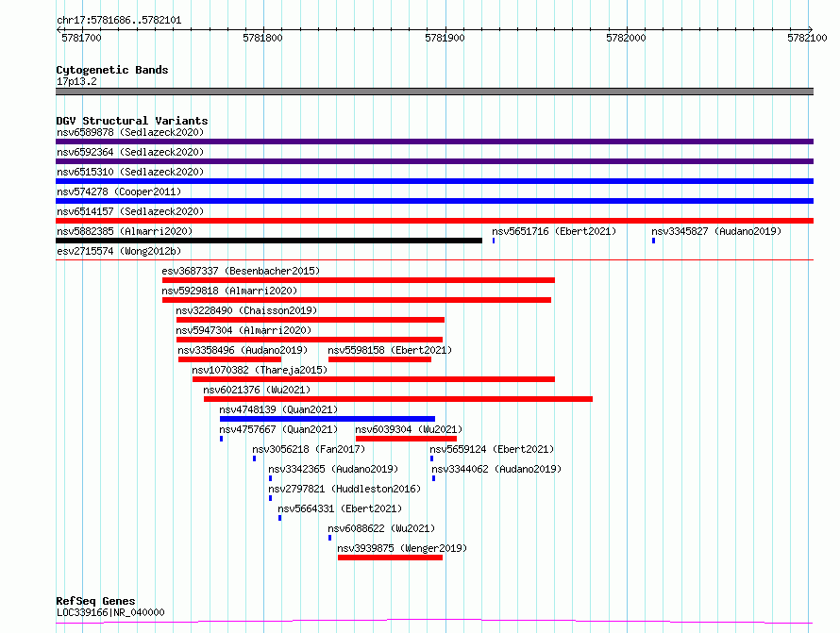The image size is (840, 633).
Task: Open the LOC339166|NR_040000 gene label
Action: tap(110, 612)
